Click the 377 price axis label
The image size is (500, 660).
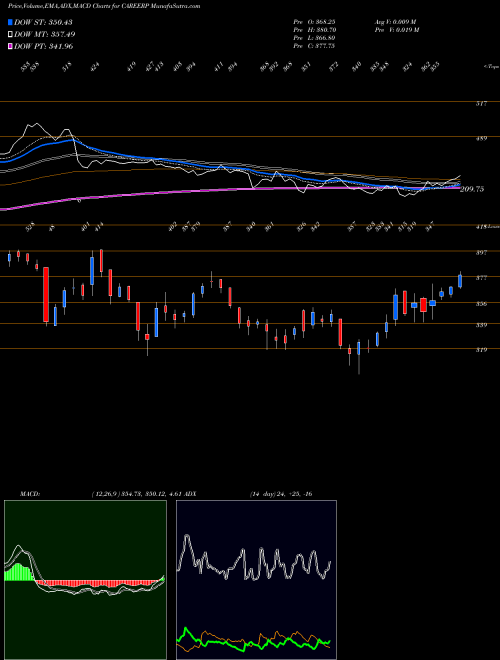click(x=481, y=278)
